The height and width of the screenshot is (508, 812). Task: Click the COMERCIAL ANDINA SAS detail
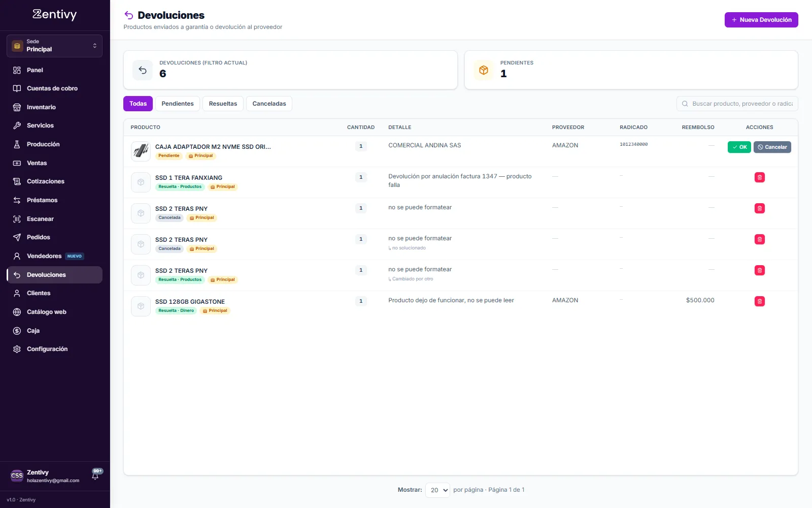[425, 145]
